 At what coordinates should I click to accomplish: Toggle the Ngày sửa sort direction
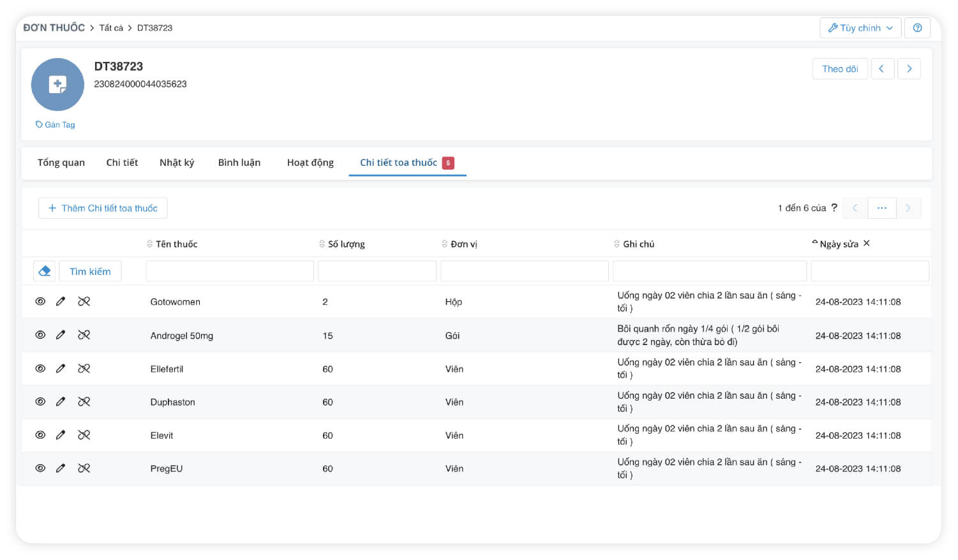pos(835,244)
